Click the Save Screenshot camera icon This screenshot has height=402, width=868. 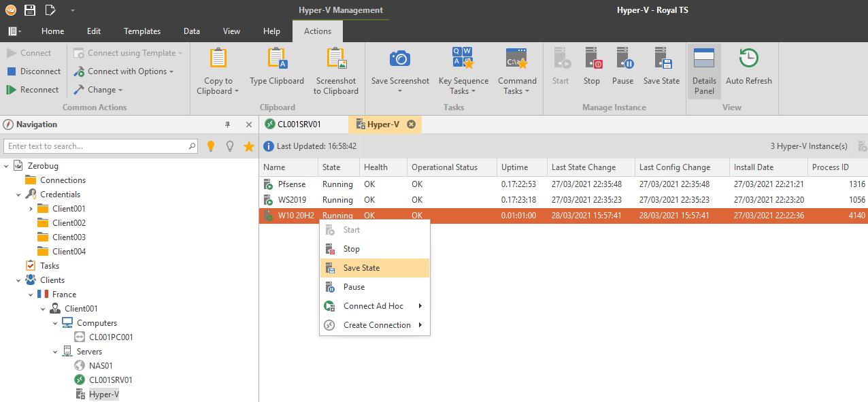(400, 58)
